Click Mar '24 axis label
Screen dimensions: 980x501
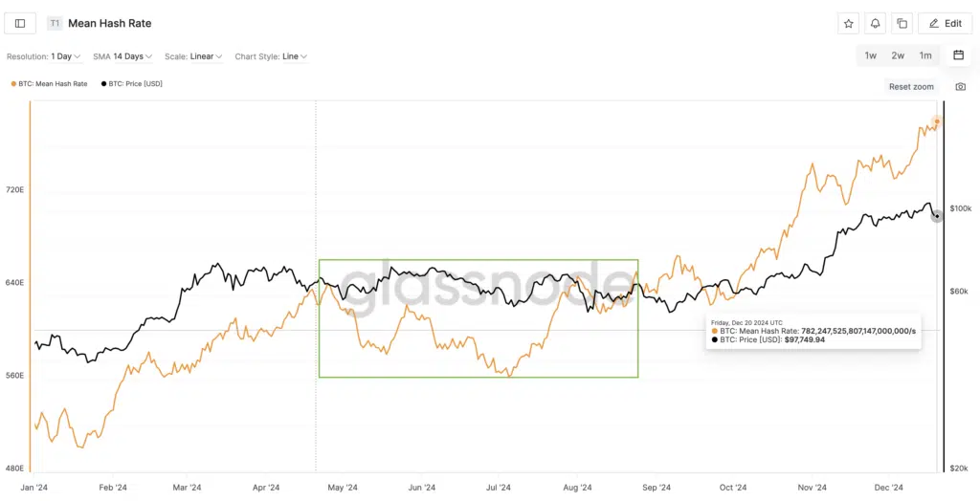point(187,488)
